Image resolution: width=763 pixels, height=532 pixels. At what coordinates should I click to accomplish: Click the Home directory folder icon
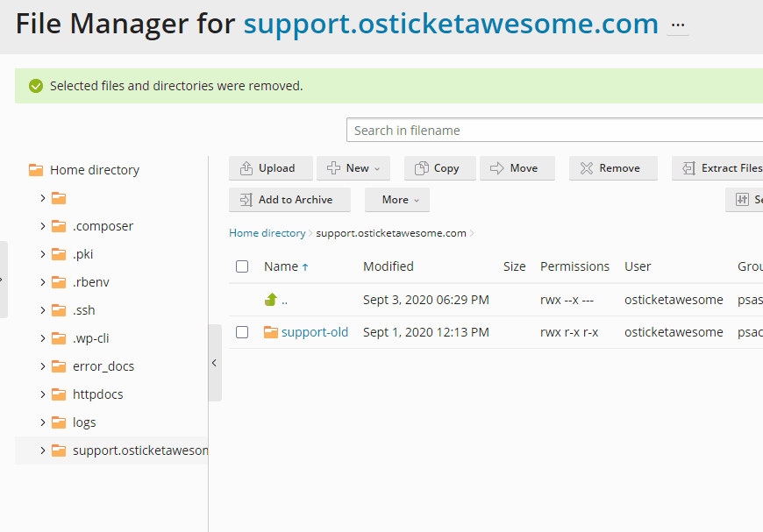coord(36,170)
